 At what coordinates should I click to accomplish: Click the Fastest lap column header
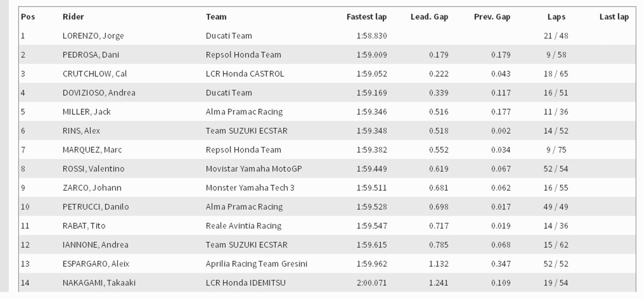pyautogui.click(x=367, y=17)
